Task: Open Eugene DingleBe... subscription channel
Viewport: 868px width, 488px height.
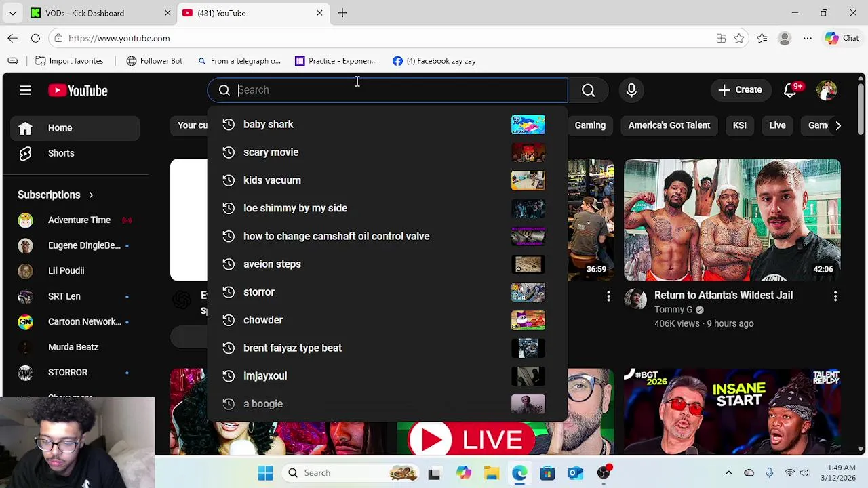Action: [75, 245]
